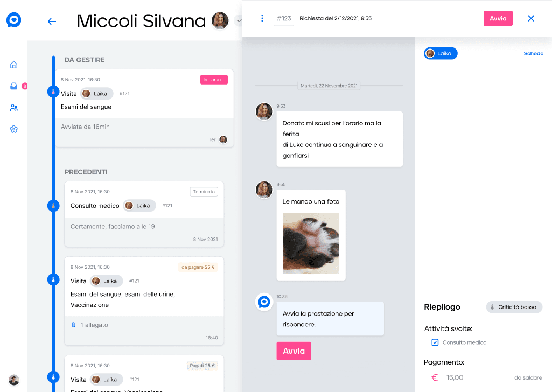Screen dimensions: 552x392
Task: Click the checkmark beside Miccoli Silvana
Action: 240,21
